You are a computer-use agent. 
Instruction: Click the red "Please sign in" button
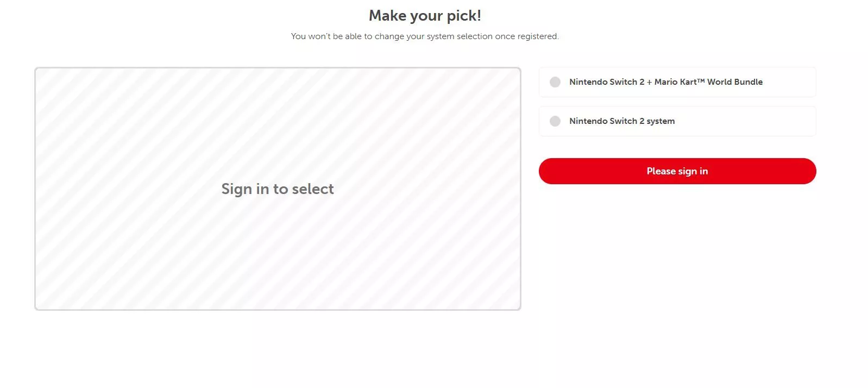tap(677, 171)
